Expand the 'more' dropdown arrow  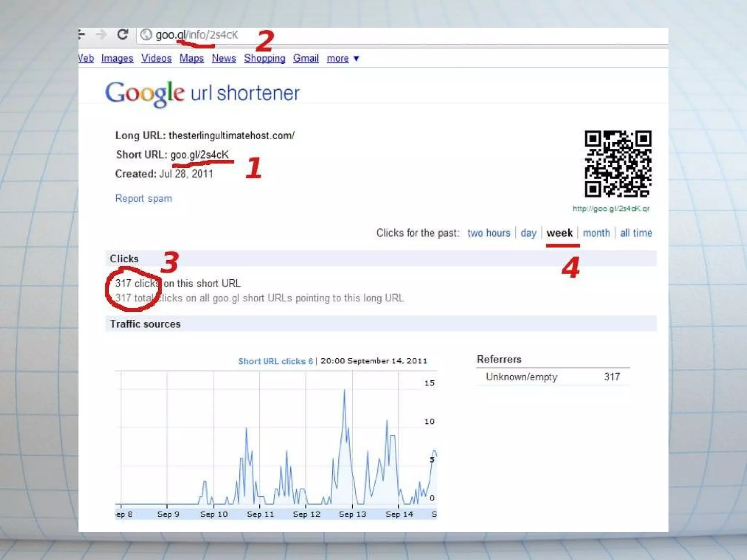[356, 58]
